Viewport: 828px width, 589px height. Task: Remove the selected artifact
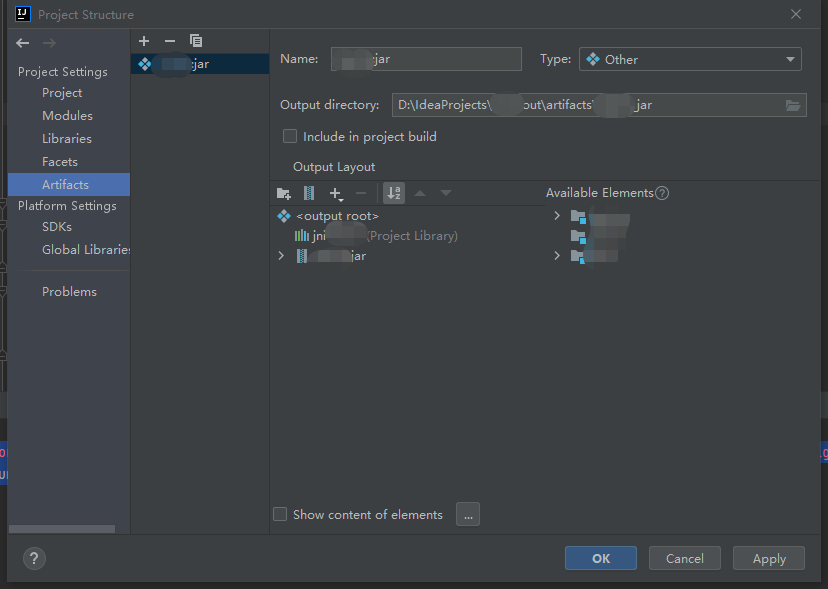[x=169, y=41]
